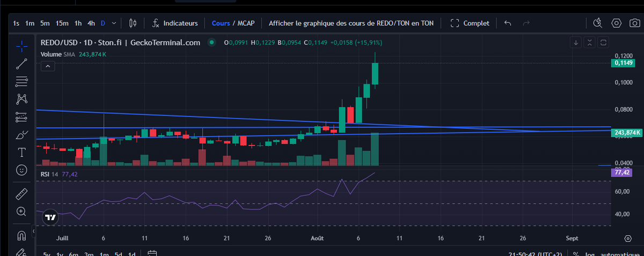This screenshot has width=644, height=256.
Task: Toggle magnet mode in the left toolbar
Action: point(21,235)
